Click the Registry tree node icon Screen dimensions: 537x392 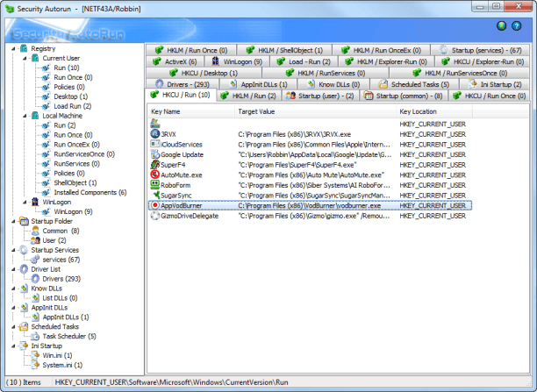pos(24,48)
